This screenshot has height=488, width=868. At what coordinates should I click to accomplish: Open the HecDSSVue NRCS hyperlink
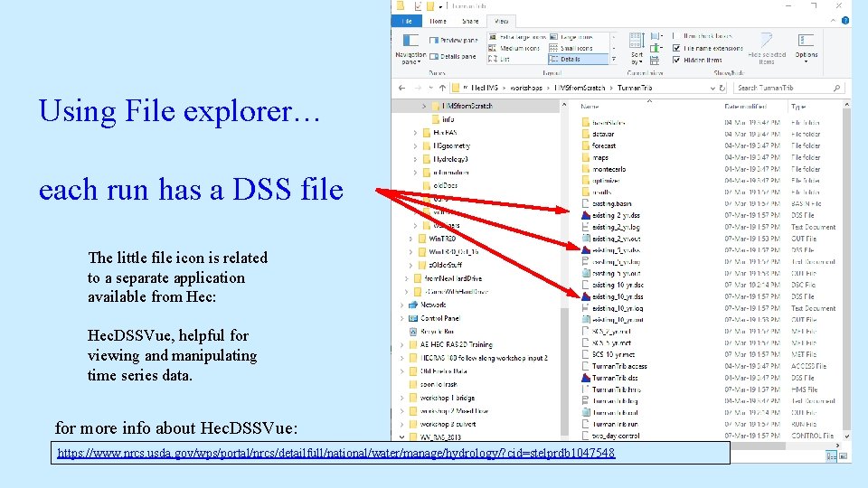tap(336, 453)
